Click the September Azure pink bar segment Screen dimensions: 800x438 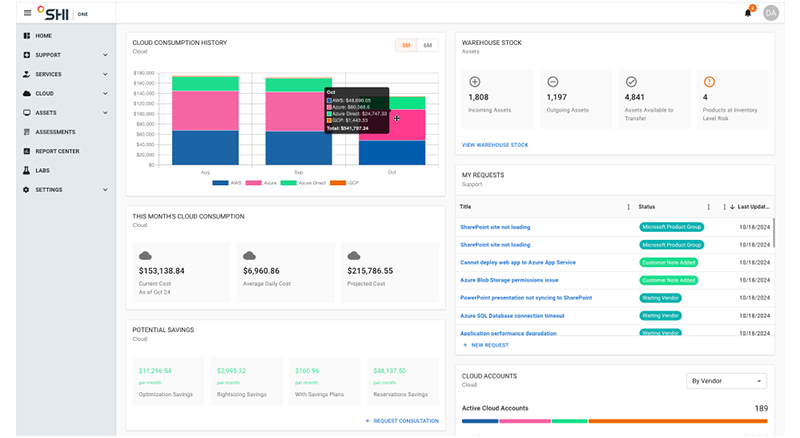(298, 112)
